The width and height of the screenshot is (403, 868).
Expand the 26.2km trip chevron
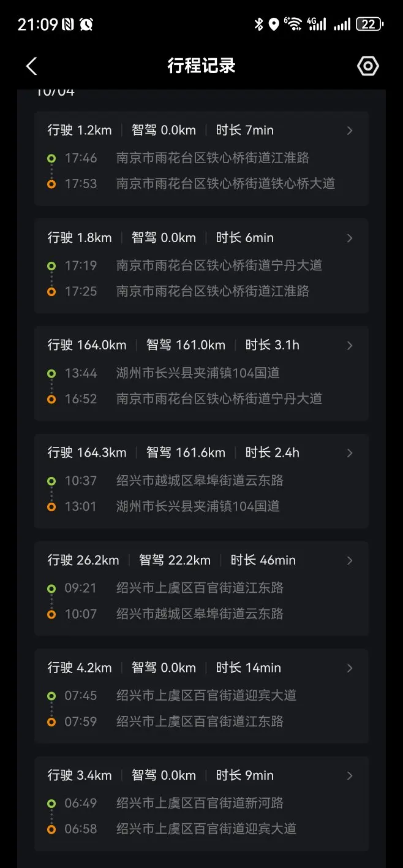tap(350, 560)
